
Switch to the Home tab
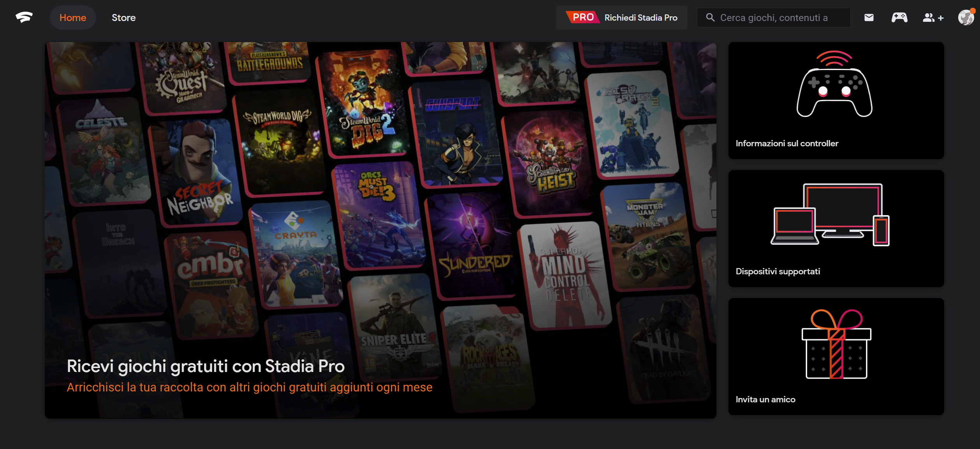pos(73,18)
